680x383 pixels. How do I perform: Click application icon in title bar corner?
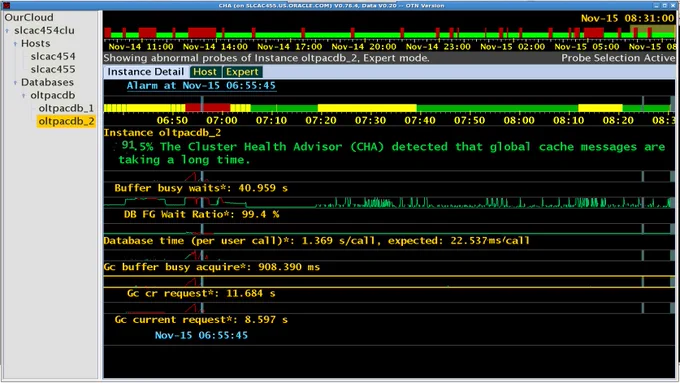(6, 5)
